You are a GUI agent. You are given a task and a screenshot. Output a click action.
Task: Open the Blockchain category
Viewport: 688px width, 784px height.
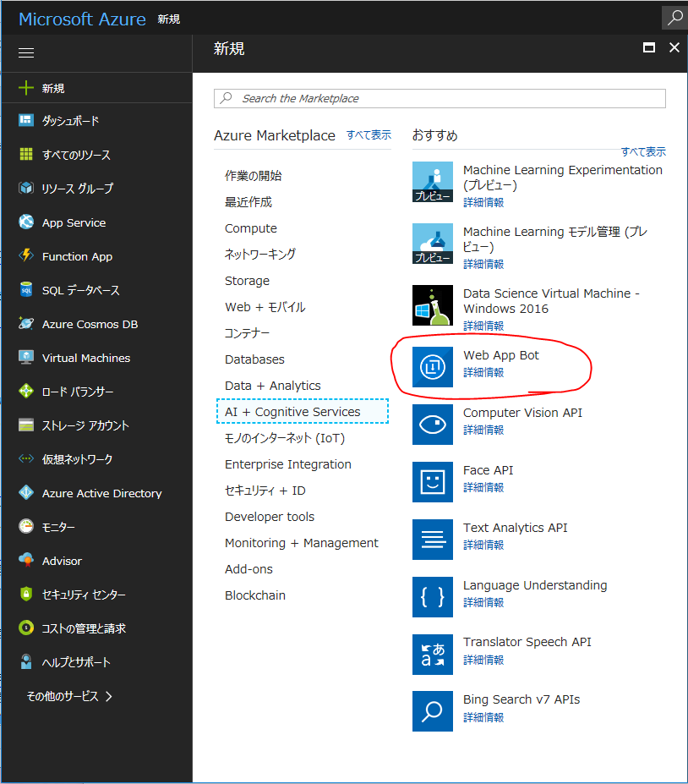(x=254, y=595)
